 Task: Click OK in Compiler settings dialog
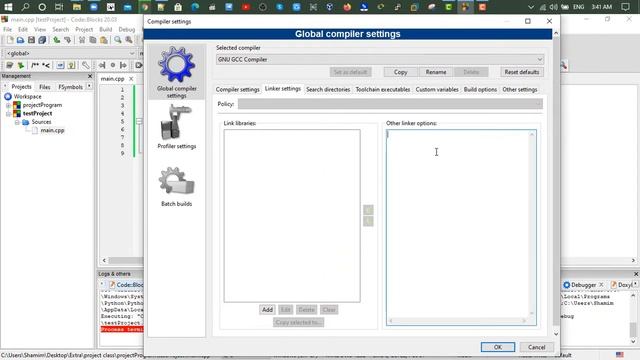(x=498, y=347)
